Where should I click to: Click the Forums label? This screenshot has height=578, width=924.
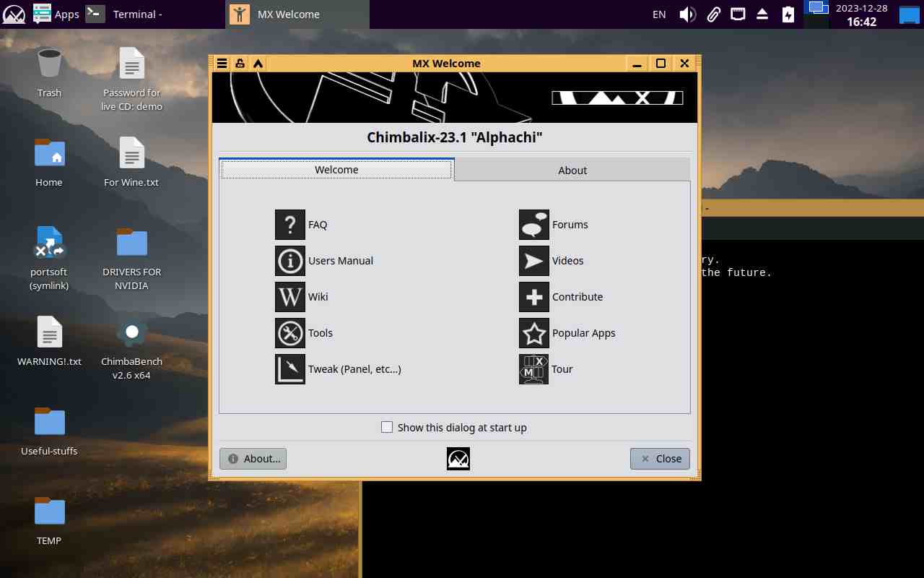click(570, 225)
